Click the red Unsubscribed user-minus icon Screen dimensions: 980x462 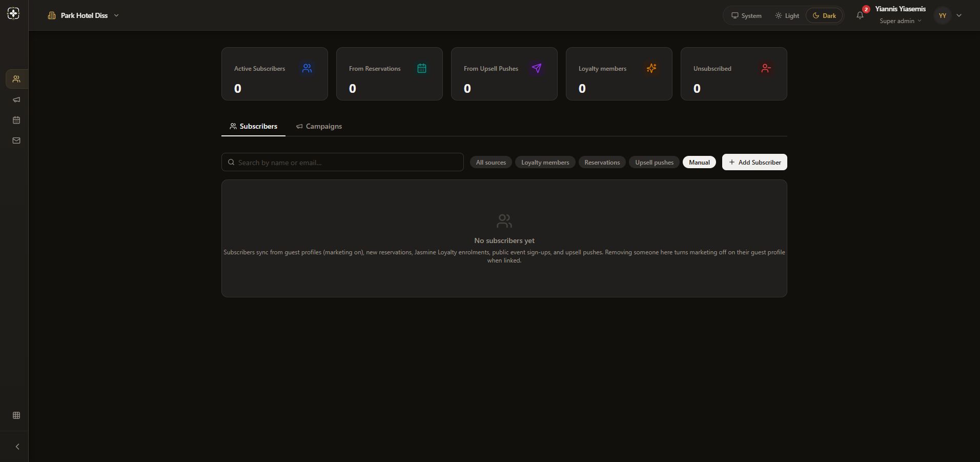(766, 68)
